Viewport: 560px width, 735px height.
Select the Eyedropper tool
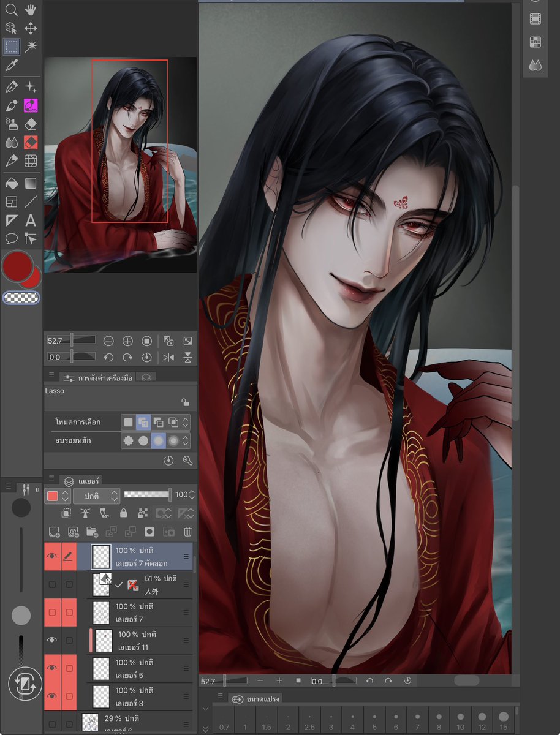click(x=11, y=64)
